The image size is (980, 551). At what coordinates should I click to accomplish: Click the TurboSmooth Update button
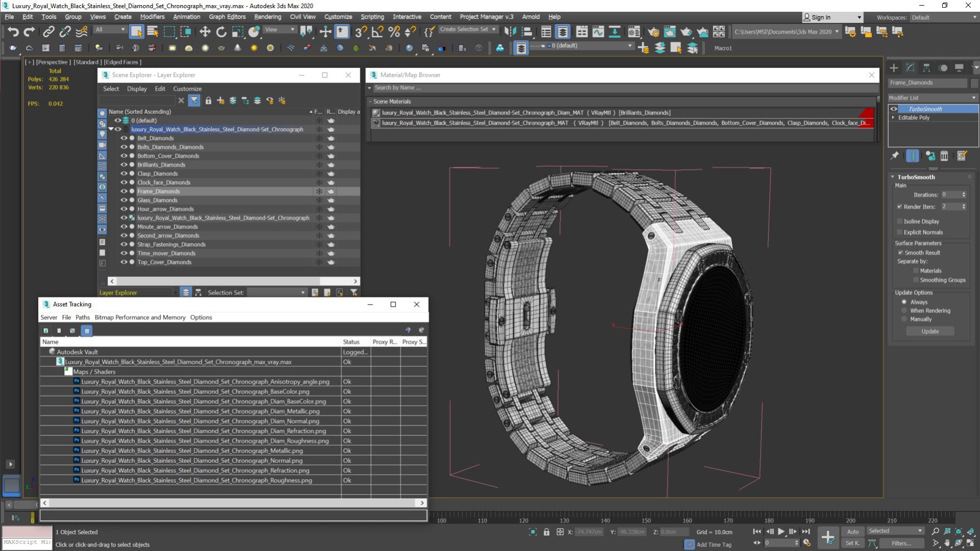tap(929, 331)
